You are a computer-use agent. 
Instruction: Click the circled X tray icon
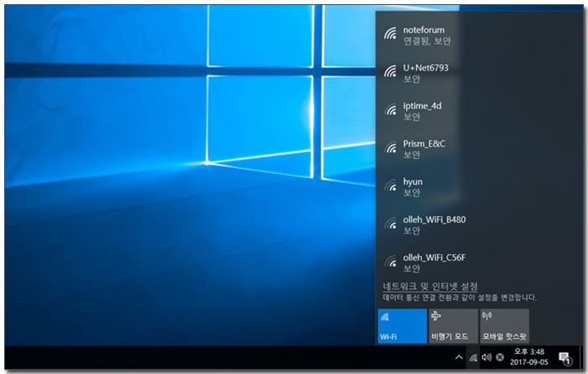click(x=500, y=357)
